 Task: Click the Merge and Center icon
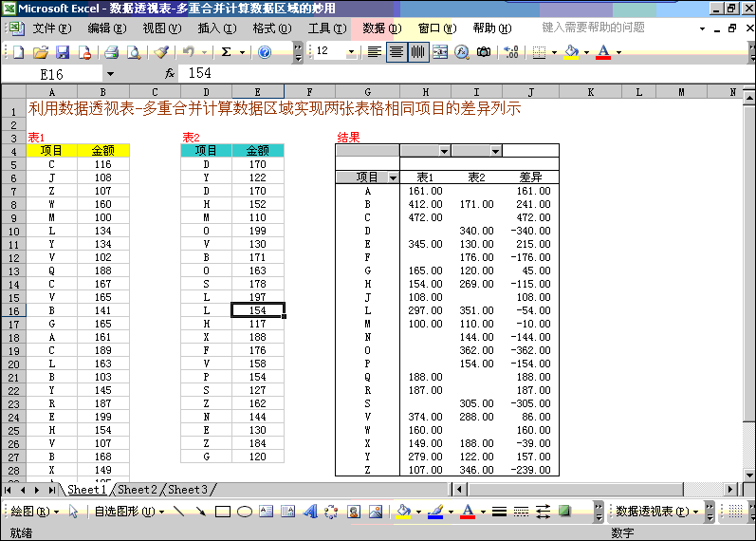(x=440, y=52)
